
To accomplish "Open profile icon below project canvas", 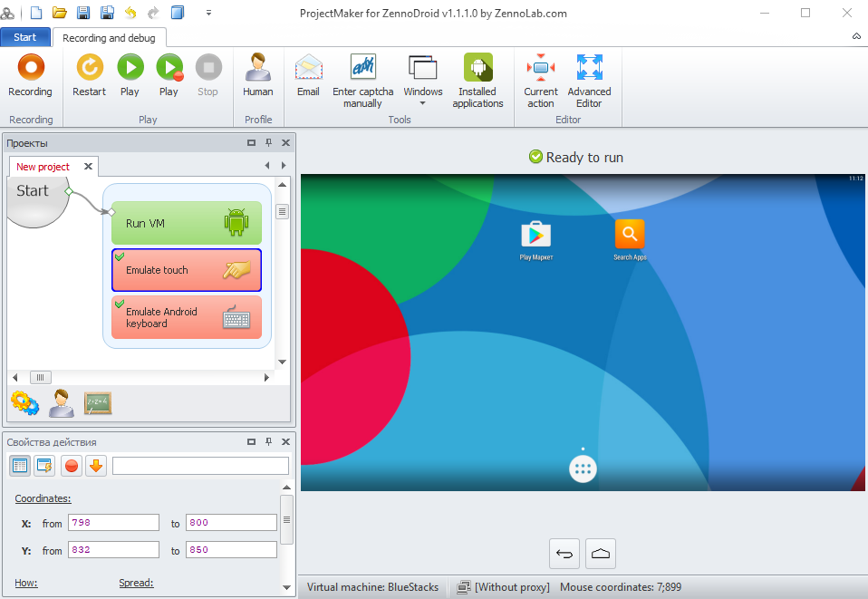I will tap(62, 403).
